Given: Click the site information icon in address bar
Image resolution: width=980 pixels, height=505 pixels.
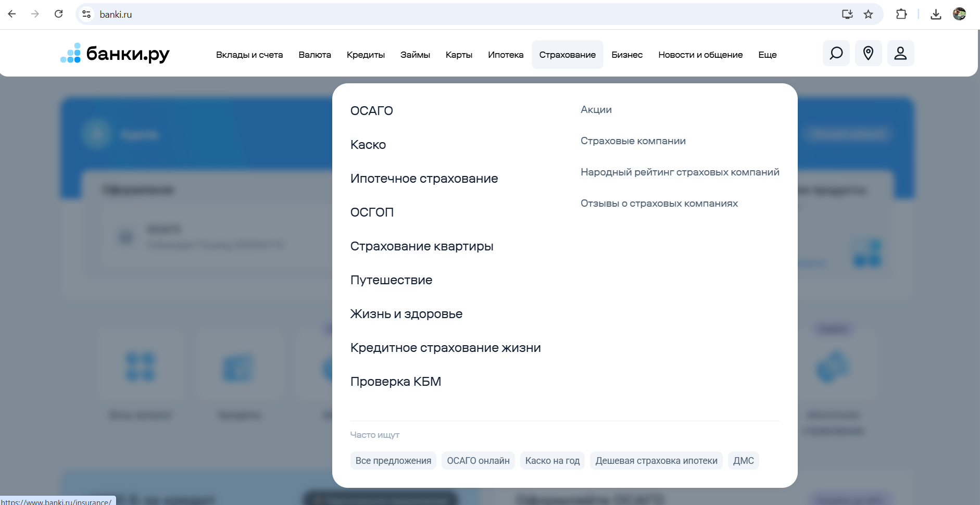Looking at the screenshot, I should 87,14.
